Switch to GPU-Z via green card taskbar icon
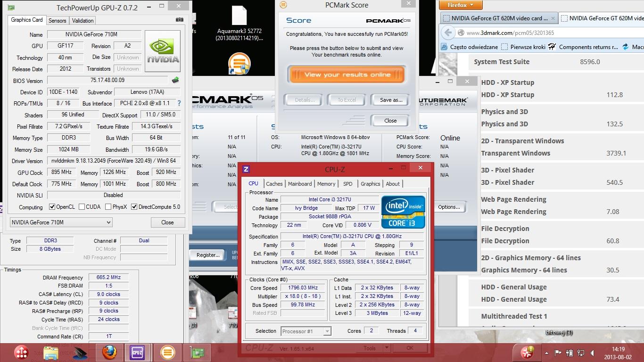This screenshot has width=644, height=362. tap(197, 352)
